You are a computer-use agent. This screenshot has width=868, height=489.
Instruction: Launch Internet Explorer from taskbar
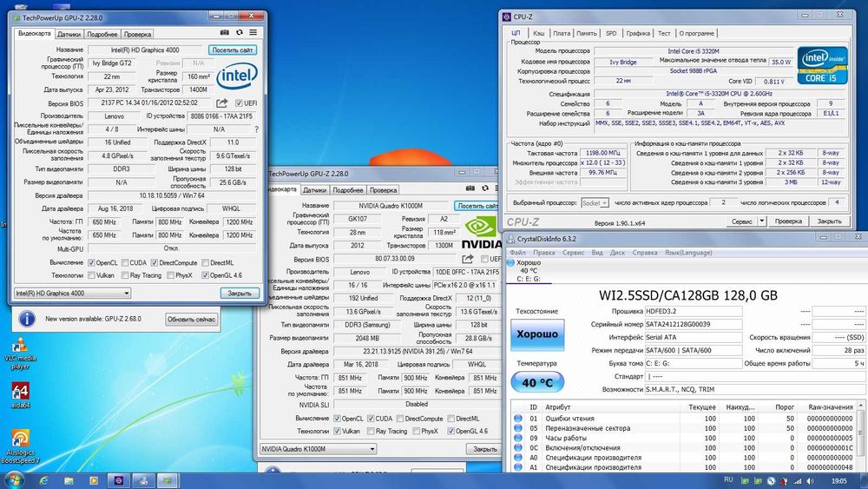pos(43,480)
